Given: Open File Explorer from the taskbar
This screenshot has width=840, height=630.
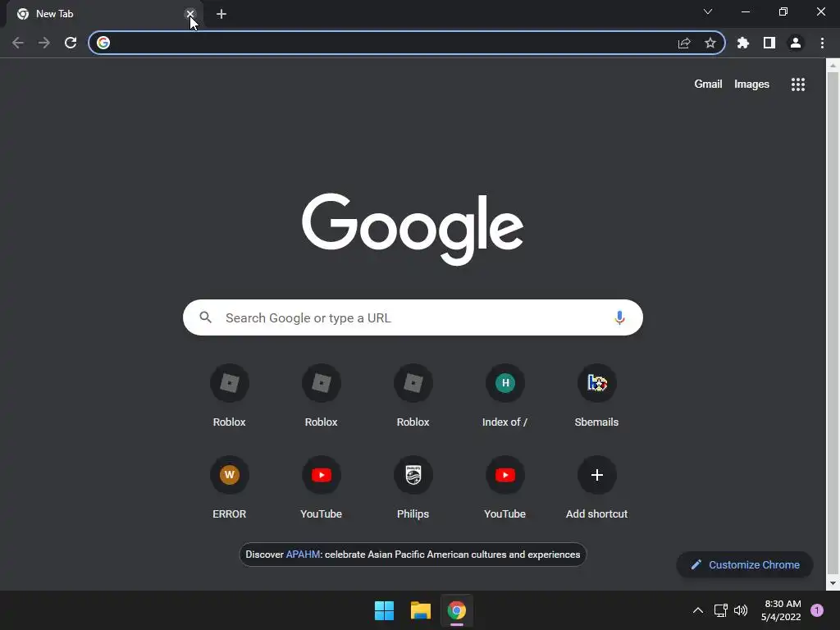Looking at the screenshot, I should [x=421, y=610].
